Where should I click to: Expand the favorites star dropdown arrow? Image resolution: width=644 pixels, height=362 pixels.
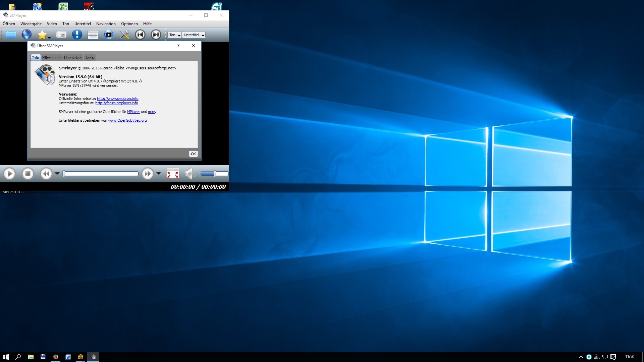coord(49,38)
